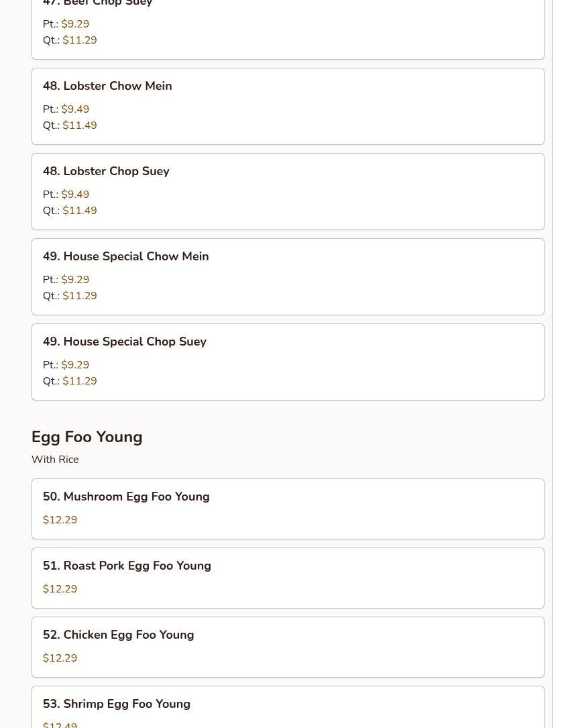The width and height of the screenshot is (566, 728).
Task: Click Mushroom Egg Foo Young $12.29 price
Action: pos(60,520)
